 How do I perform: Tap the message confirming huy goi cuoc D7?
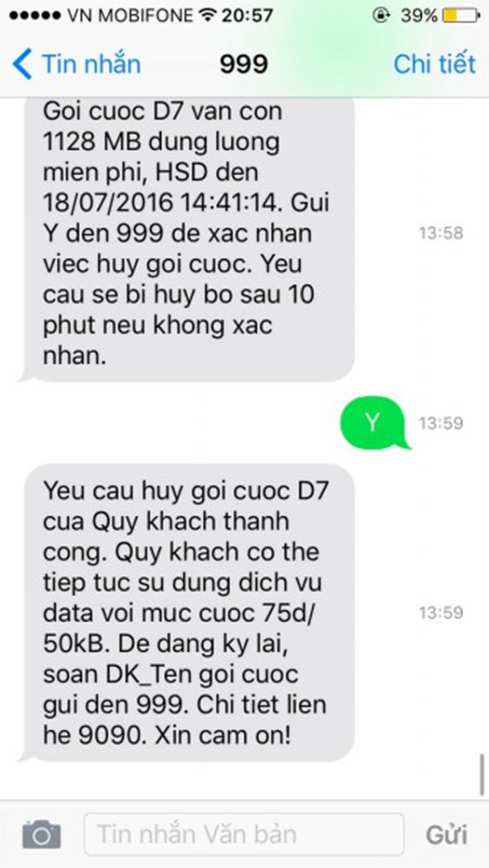pos(187,612)
